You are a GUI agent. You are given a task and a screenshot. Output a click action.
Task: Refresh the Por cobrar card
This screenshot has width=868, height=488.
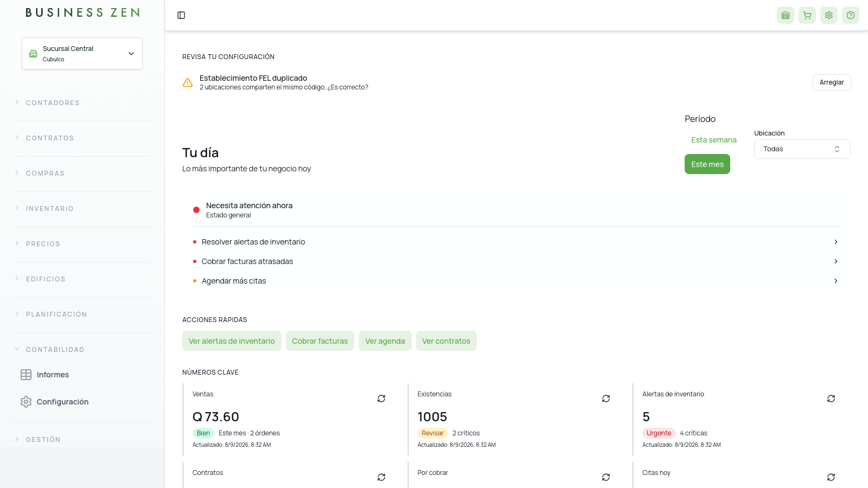[606, 477]
